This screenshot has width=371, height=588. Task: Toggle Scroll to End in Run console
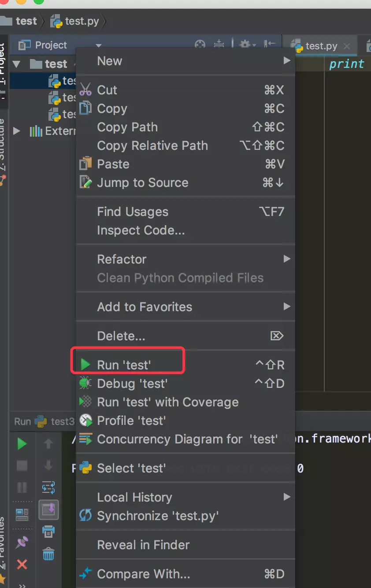48,510
